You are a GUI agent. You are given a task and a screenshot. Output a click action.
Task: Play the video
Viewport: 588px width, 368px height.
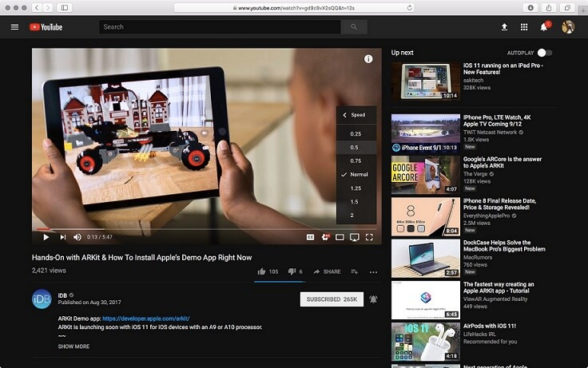click(46, 237)
